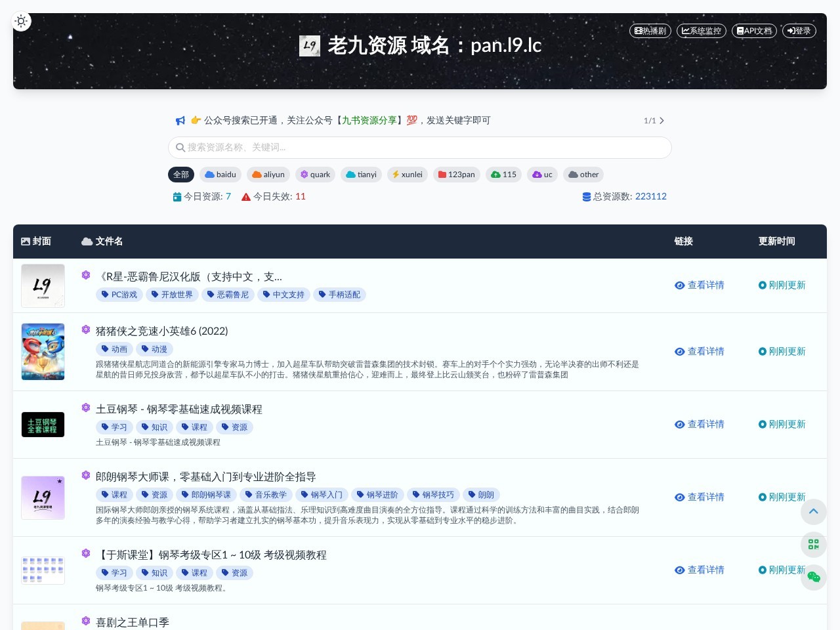Open the R星-恶霸鲁尼汉化版 cover thumbnail
Screen dimensions: 840x630
(x=43, y=285)
